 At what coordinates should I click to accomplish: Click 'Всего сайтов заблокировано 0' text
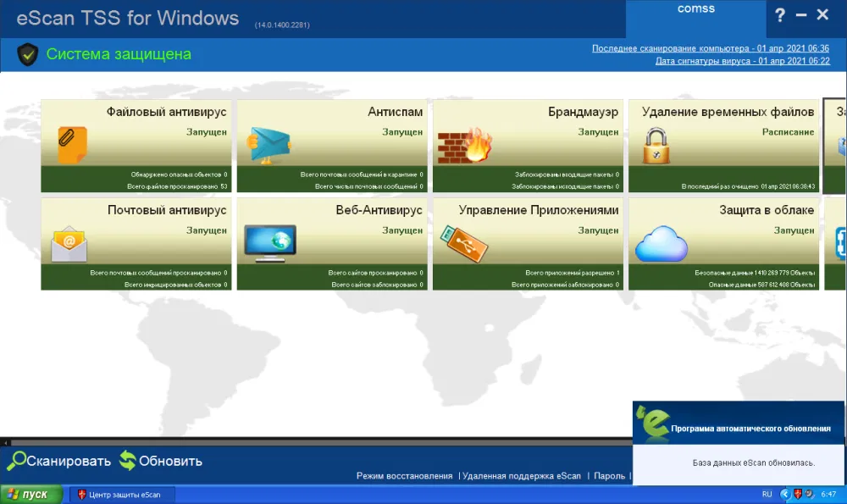[377, 285]
